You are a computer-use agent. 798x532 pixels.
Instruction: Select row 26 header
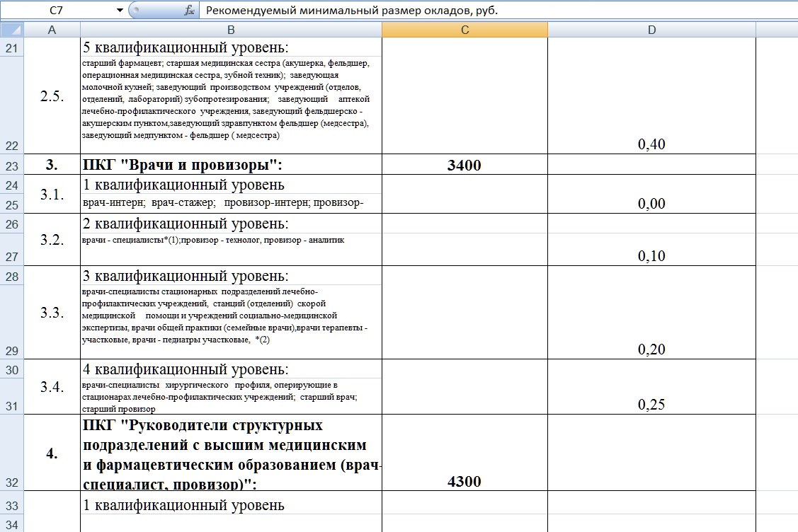pyautogui.click(x=12, y=224)
